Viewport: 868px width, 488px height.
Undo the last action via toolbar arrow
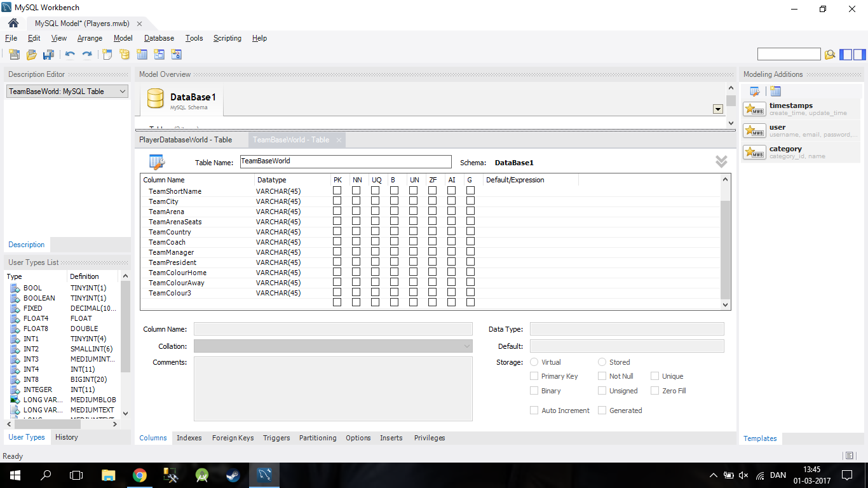[x=70, y=55]
